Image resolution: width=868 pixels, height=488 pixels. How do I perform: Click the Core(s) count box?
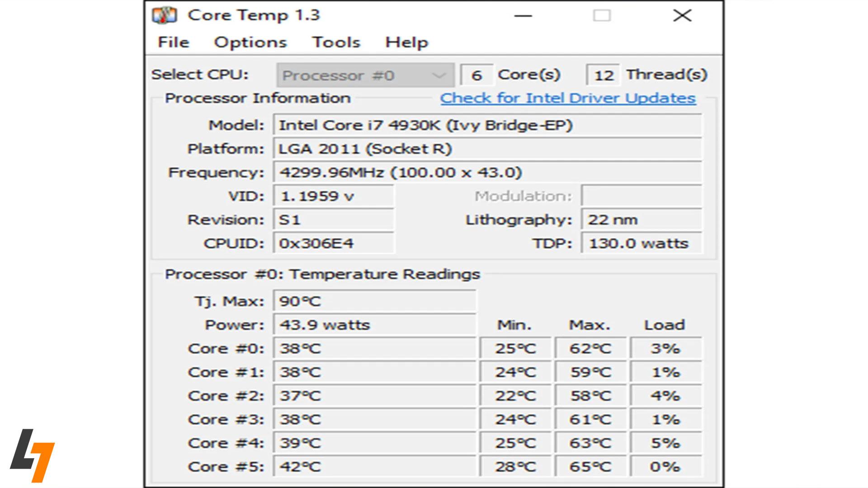click(477, 75)
